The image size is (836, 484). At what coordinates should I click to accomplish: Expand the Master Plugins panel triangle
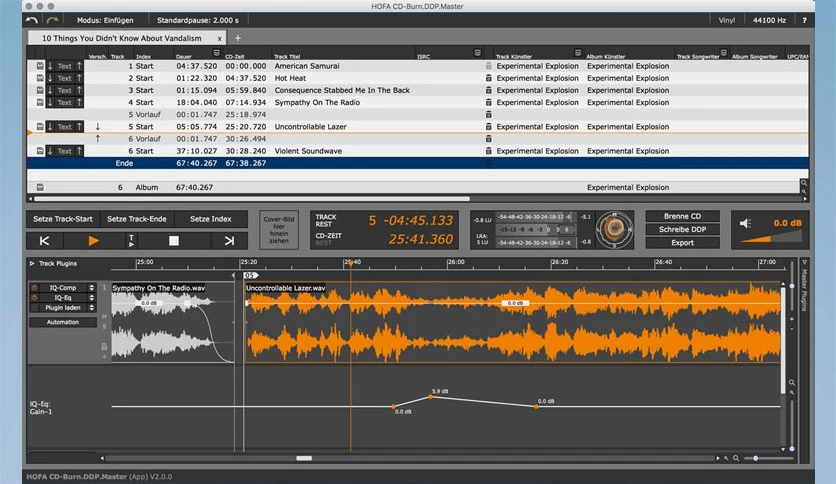[804, 262]
